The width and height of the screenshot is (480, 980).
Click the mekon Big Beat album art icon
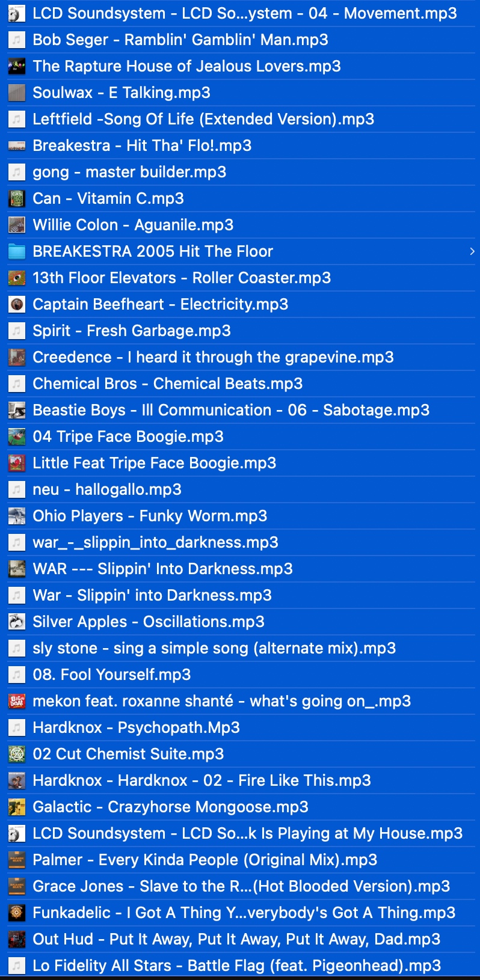click(x=17, y=701)
